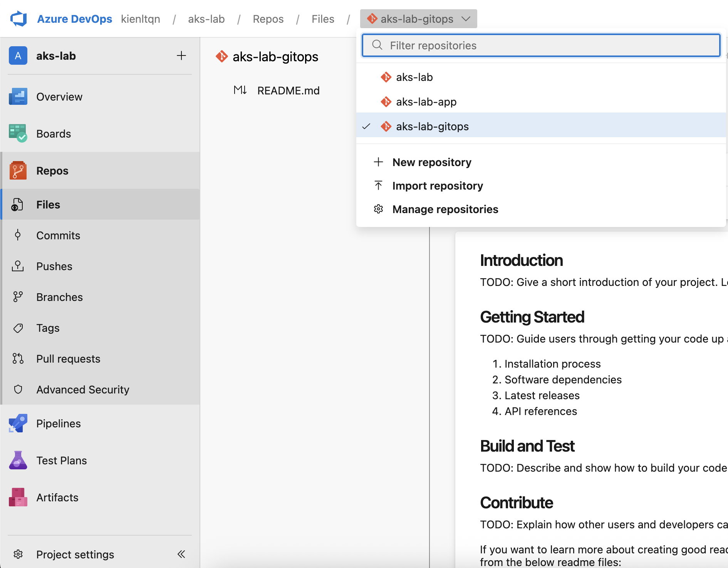The image size is (728, 568).
Task: Open README.md in the file tree
Action: (289, 91)
